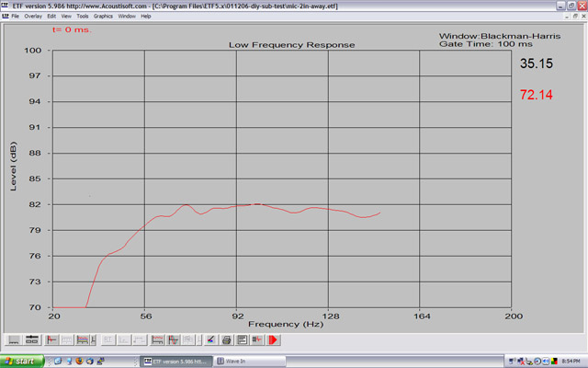Click the greyed-out icon right of the impulse icon
The height and width of the screenshot is (368, 588).
[67, 339]
